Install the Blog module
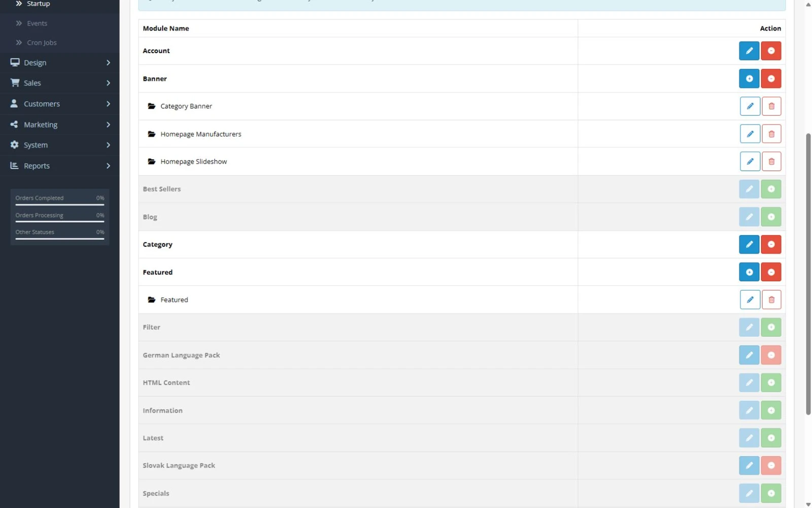812x508 pixels. (771, 217)
